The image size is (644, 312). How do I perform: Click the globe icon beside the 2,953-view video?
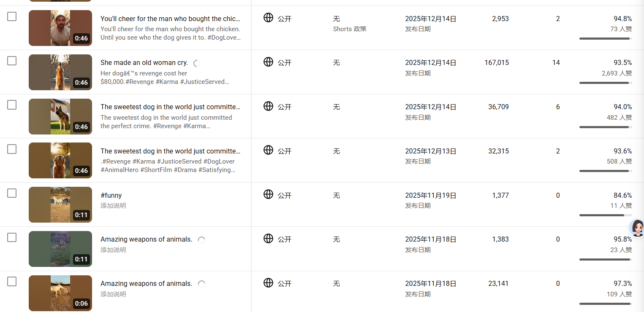[x=268, y=18]
